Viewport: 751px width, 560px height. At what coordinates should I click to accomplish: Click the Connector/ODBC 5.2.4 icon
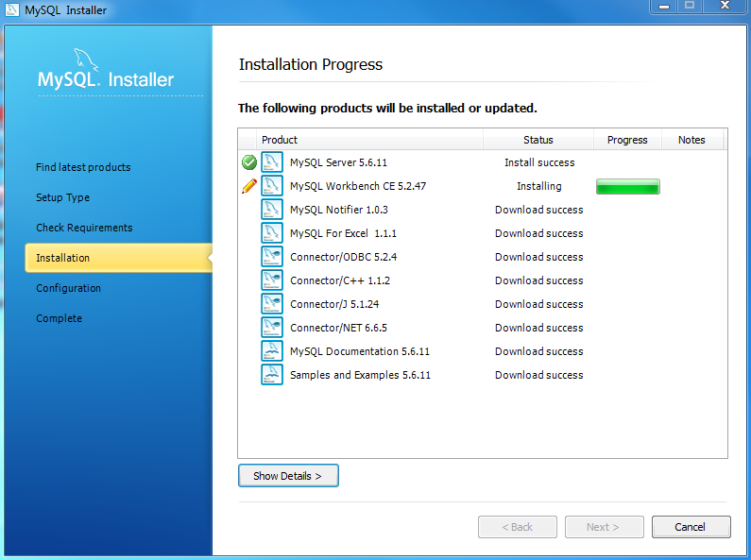272,257
